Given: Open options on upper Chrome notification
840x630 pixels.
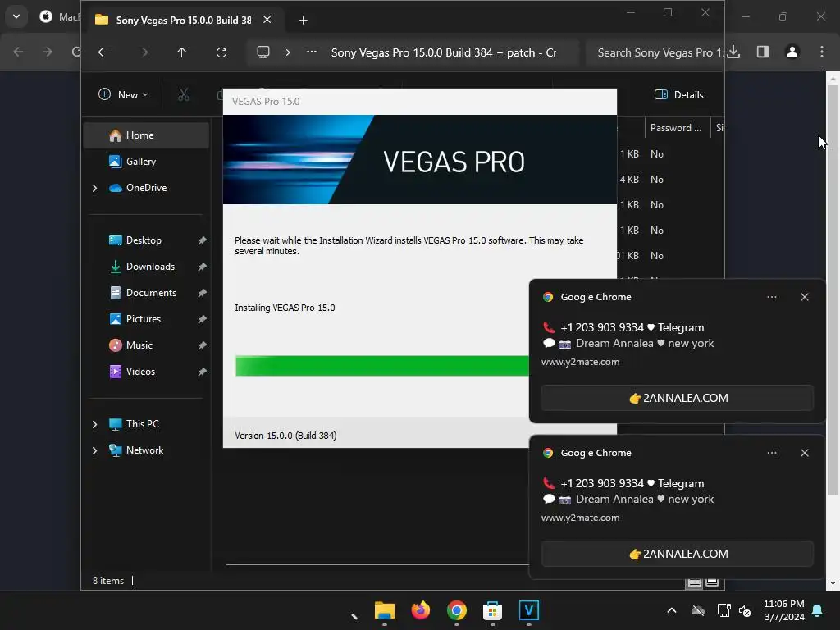Looking at the screenshot, I should pos(771,297).
